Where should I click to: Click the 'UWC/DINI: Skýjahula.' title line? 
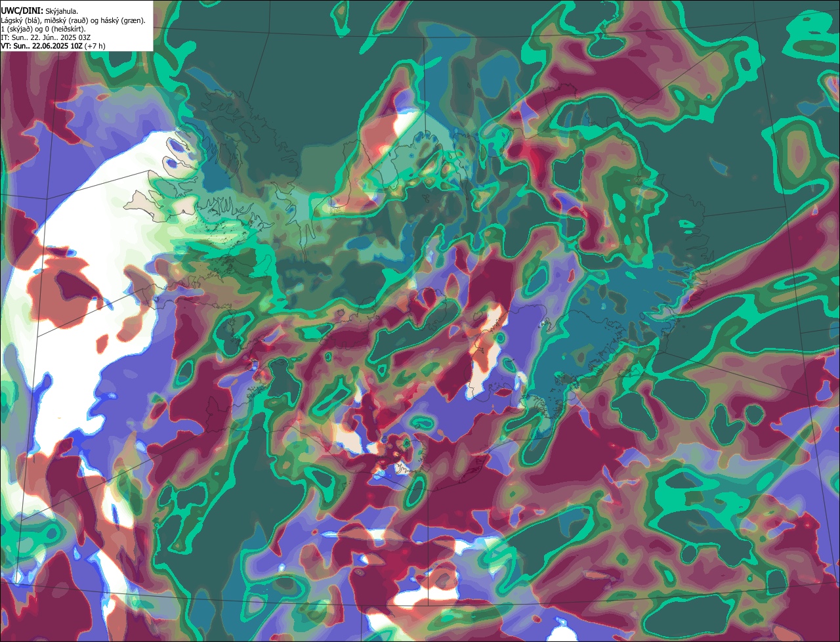[x=39, y=11]
